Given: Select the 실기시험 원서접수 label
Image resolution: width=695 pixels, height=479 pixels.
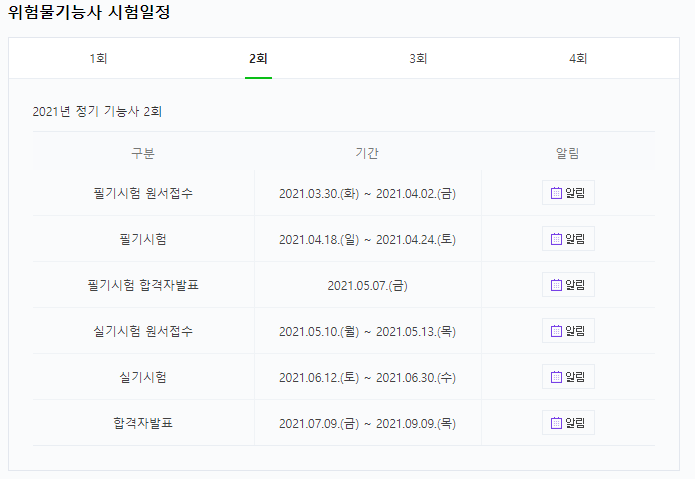Looking at the screenshot, I should (143, 331).
